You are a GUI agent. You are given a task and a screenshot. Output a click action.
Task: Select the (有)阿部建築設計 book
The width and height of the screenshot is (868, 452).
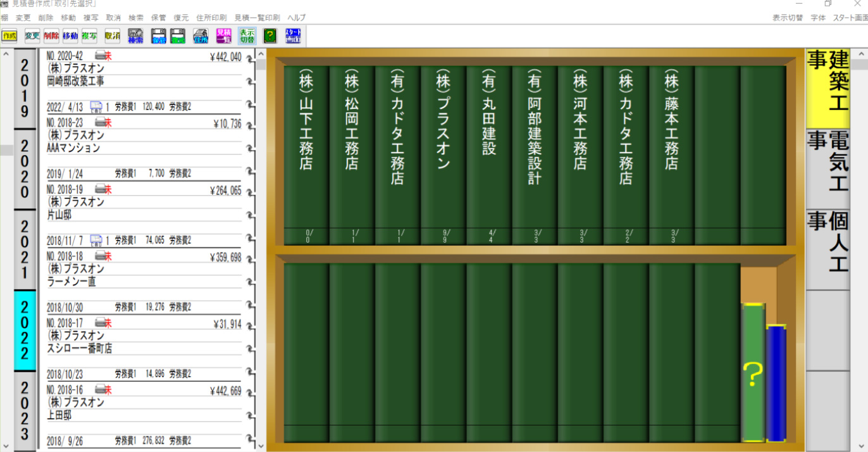[534, 155]
